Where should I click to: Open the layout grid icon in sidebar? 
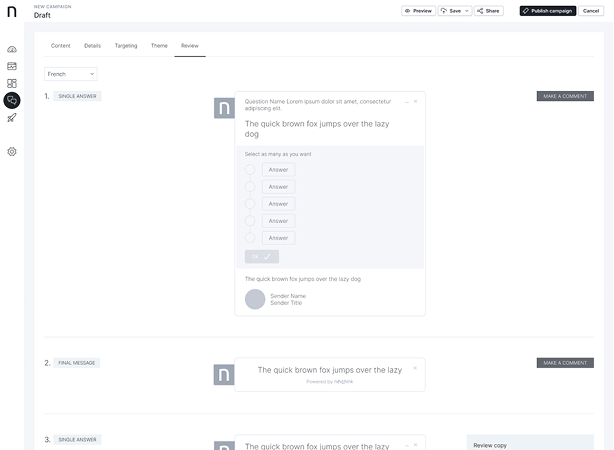(x=12, y=83)
